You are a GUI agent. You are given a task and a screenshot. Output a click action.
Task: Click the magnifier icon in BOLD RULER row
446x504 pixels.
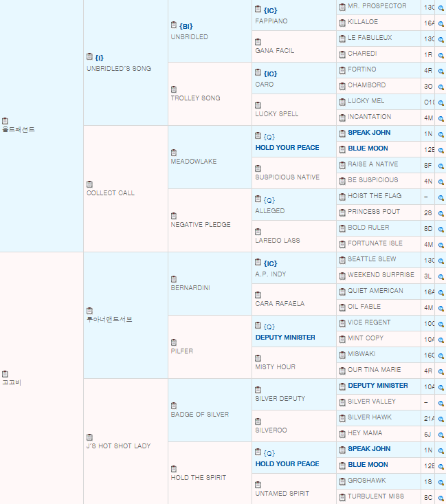tap(441, 228)
